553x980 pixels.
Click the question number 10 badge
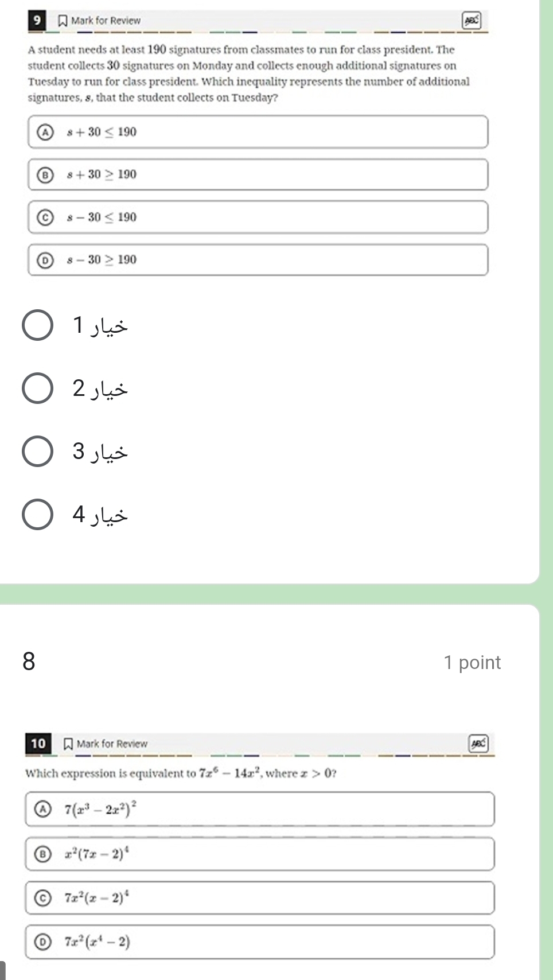(38, 744)
